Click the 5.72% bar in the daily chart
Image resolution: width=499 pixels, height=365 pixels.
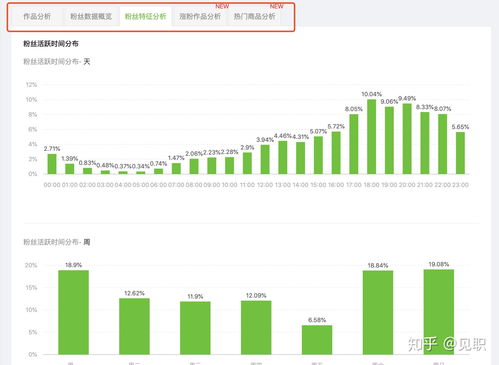pos(336,153)
